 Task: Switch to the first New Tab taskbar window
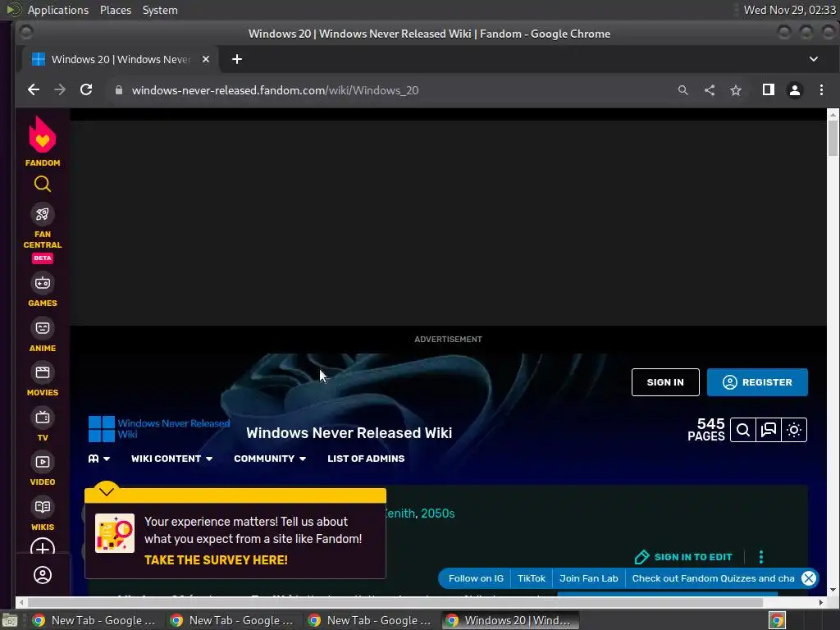pyautogui.click(x=95, y=620)
